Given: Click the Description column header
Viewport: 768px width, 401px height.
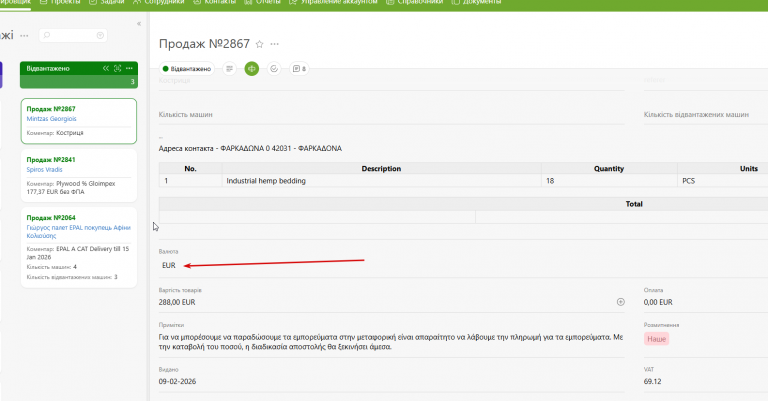Looking at the screenshot, I should [382, 168].
